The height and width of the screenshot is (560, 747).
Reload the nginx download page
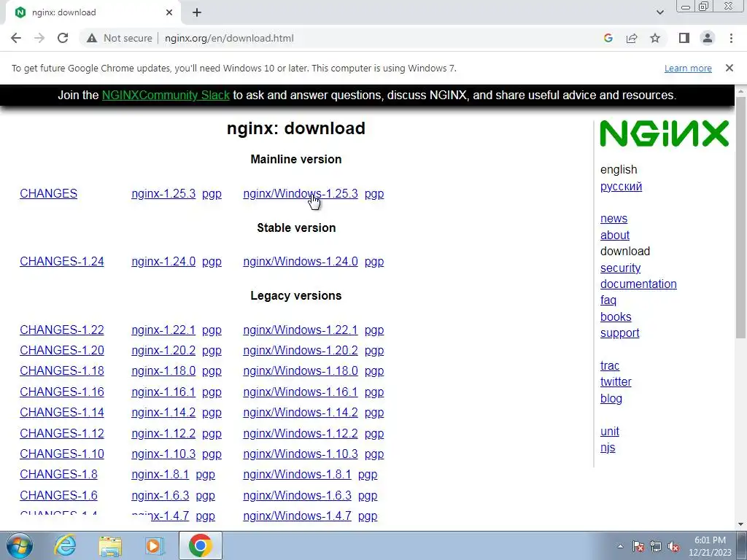[x=63, y=38]
